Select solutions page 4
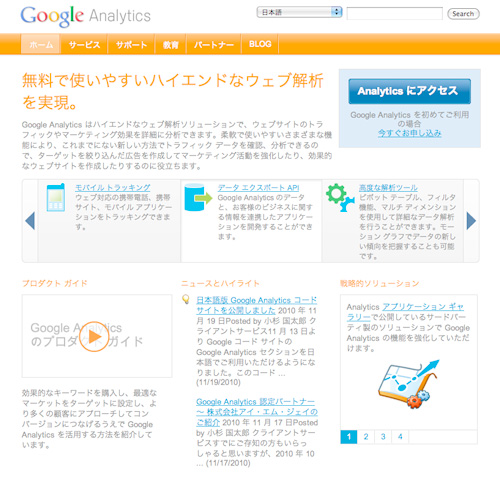Image resolution: width=500 pixels, height=485 pixels. pos(400,437)
